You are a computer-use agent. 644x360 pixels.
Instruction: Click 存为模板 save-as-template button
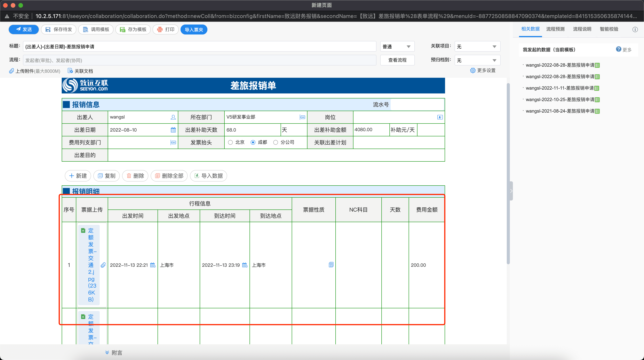click(133, 29)
